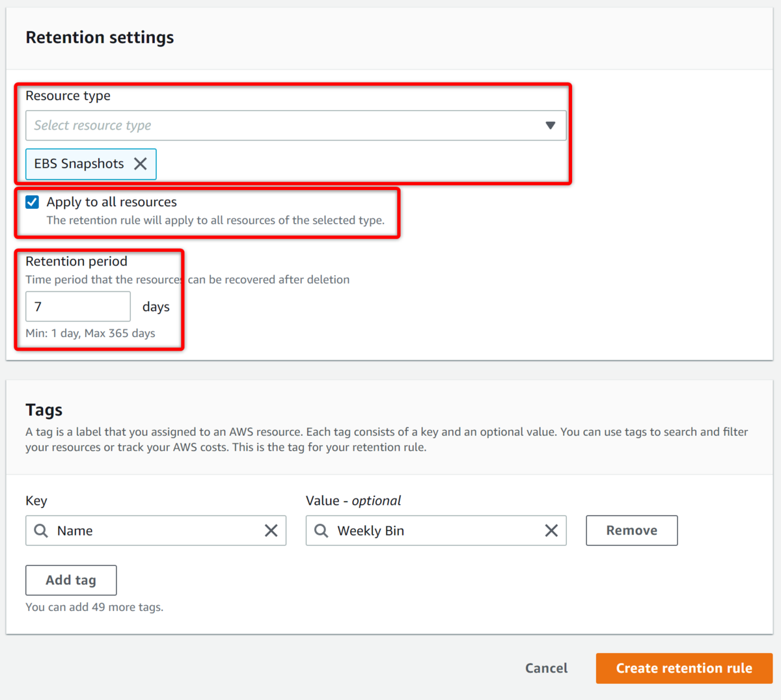Select the EBS Snapshots chip label
The image size is (781, 700).
pos(79,164)
